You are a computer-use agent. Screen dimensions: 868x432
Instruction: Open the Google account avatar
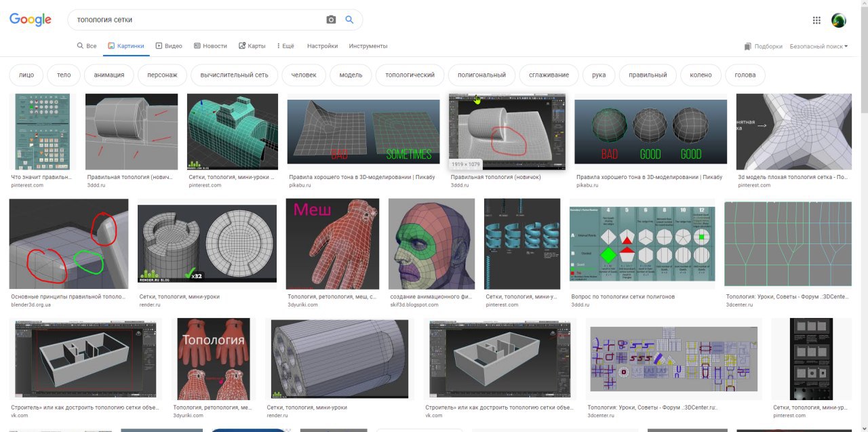click(x=839, y=20)
